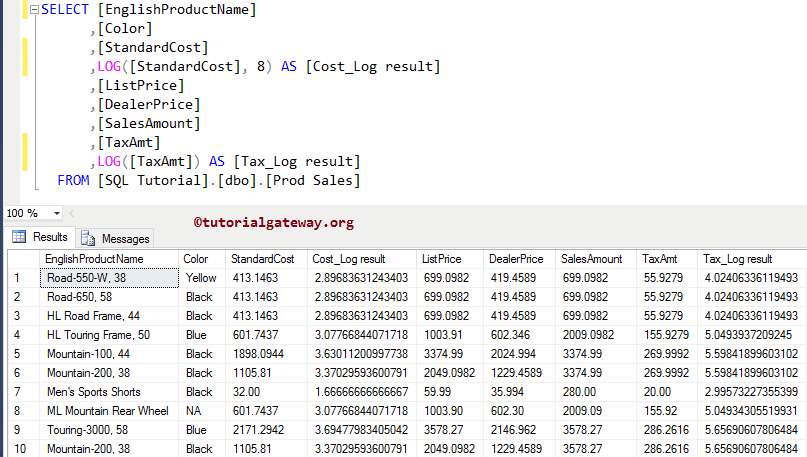Click the [Tax_Log result] alias in query
The height and width of the screenshot is (457, 807).
coord(297,162)
